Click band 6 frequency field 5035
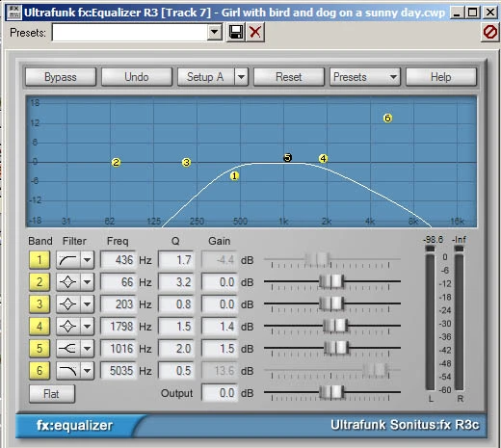This screenshot has width=501, height=448. 119,371
